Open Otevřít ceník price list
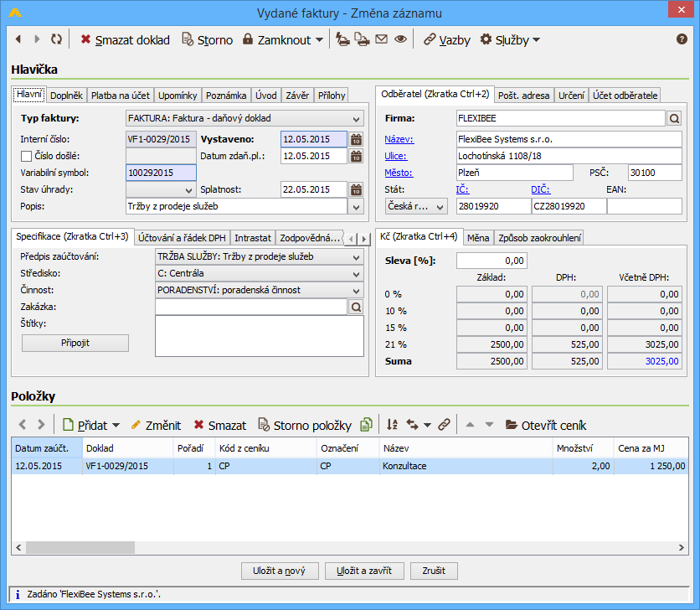Screen dimensions: 700x610 pyautogui.click(x=546, y=425)
